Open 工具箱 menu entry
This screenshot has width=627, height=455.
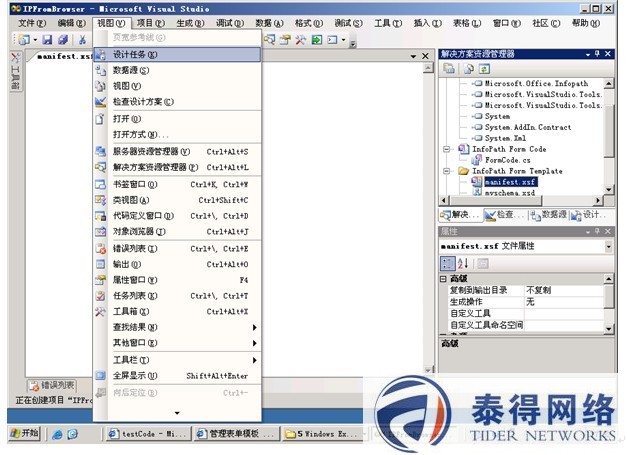[177, 311]
